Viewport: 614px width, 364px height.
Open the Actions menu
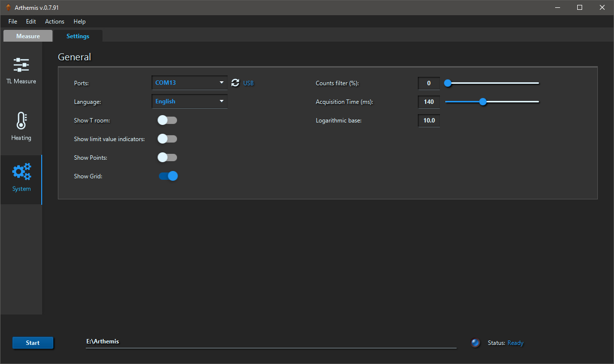coord(54,22)
